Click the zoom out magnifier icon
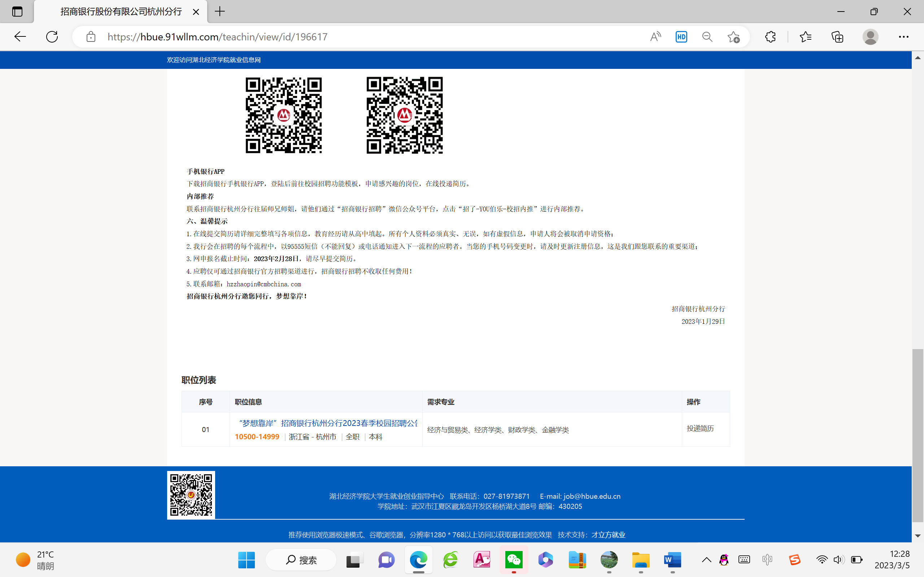This screenshot has width=924, height=577. pos(707,37)
